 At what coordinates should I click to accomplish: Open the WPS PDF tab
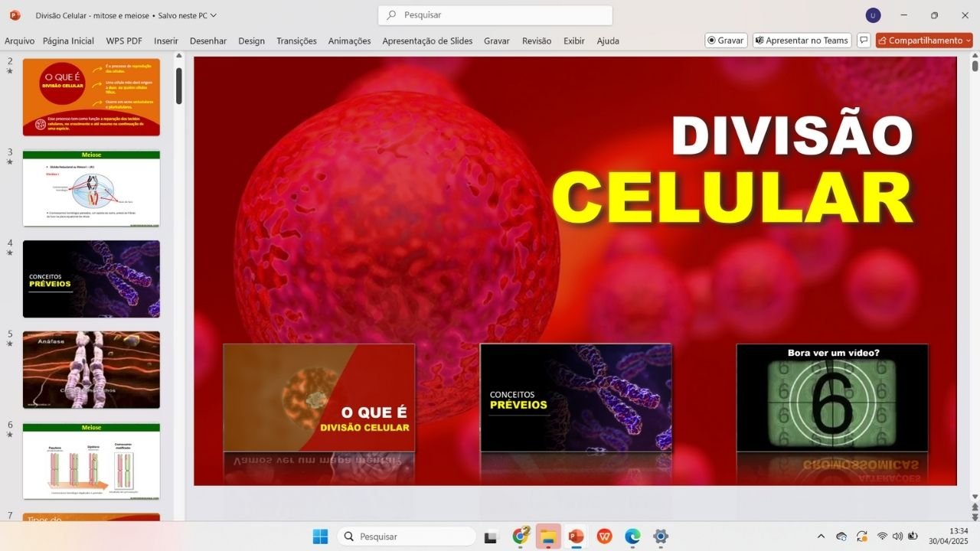point(124,41)
